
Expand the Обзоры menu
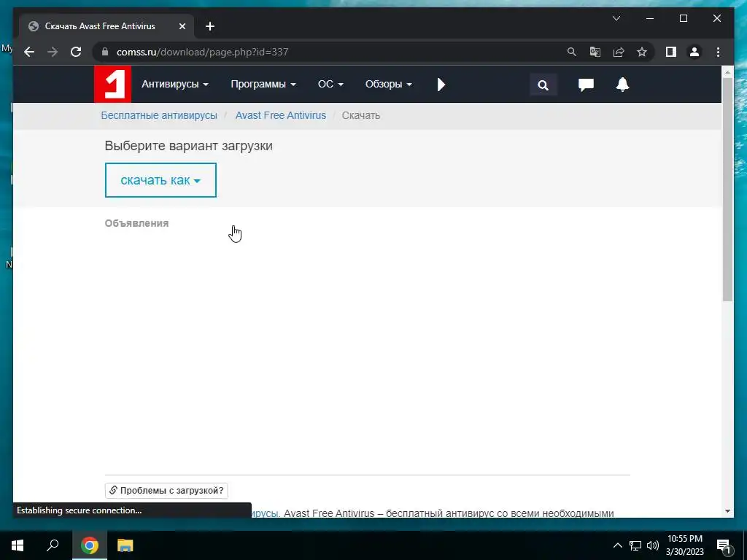(388, 85)
